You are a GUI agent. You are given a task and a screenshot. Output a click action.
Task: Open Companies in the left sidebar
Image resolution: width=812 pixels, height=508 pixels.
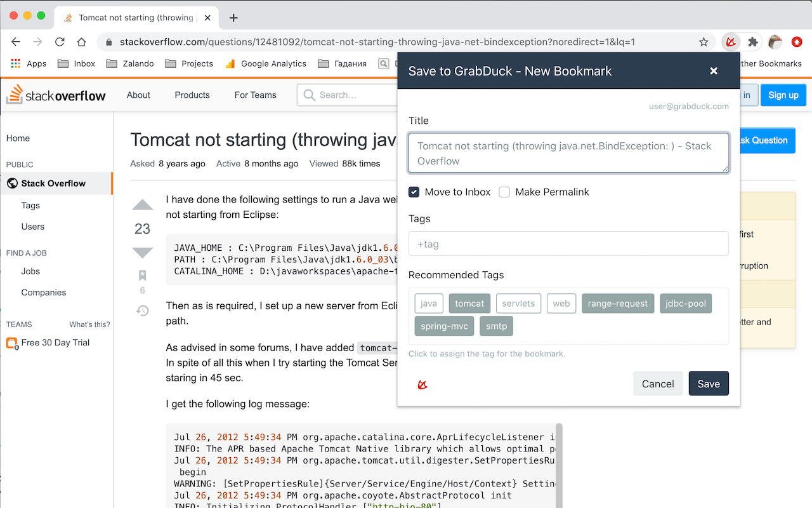pos(44,293)
